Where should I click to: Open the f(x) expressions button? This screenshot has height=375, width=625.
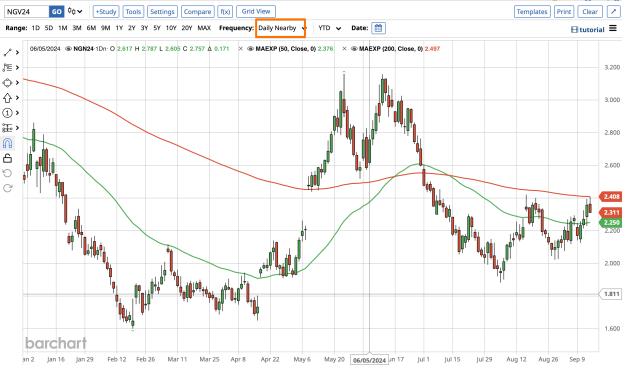(225, 12)
